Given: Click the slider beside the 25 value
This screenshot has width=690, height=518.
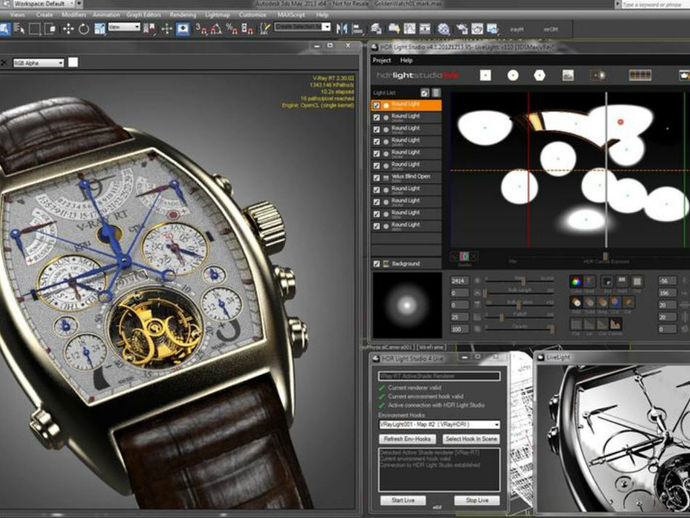Looking at the screenshot, I should (x=519, y=317).
